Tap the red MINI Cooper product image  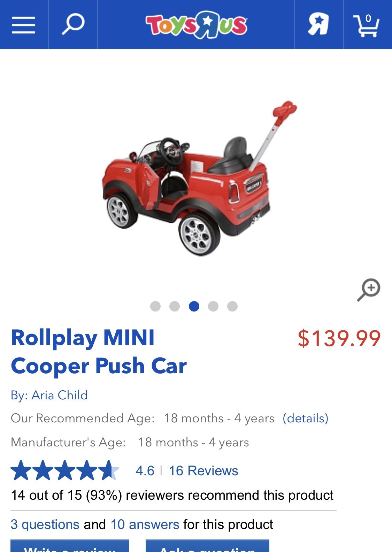199,178
